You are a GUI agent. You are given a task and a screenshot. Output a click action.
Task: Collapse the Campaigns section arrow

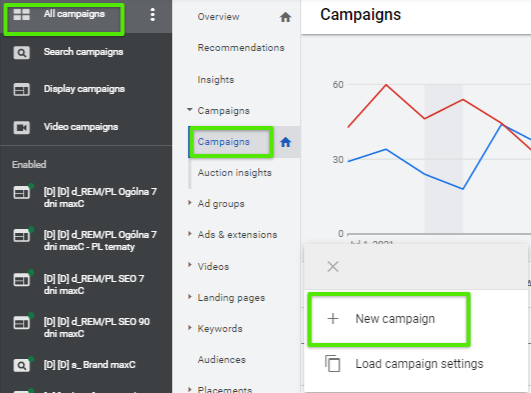190,110
